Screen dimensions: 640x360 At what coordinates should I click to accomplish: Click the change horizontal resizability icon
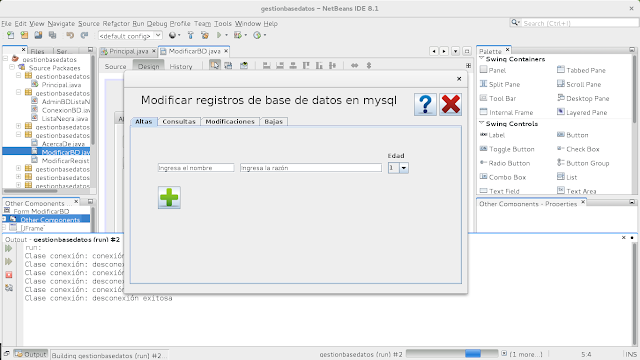(355, 65)
